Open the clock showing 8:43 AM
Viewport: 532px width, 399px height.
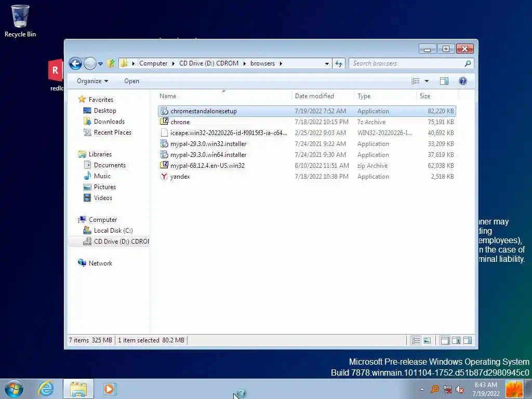[x=486, y=389]
